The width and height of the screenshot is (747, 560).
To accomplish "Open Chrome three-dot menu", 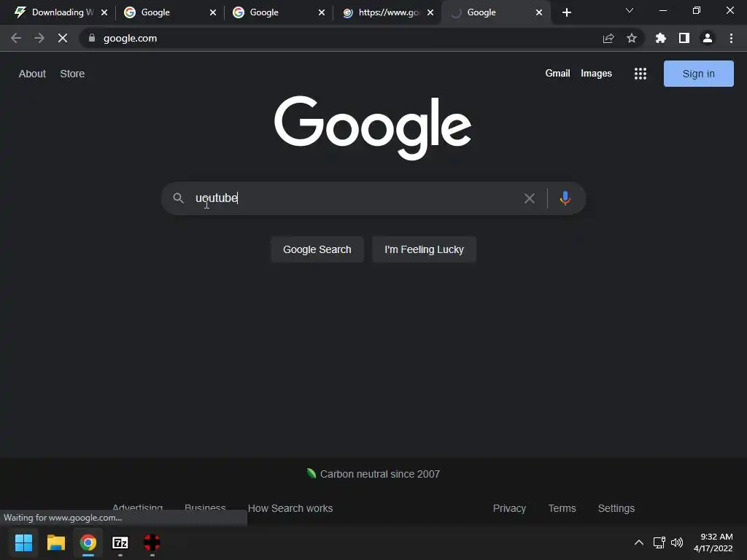I will tap(731, 38).
